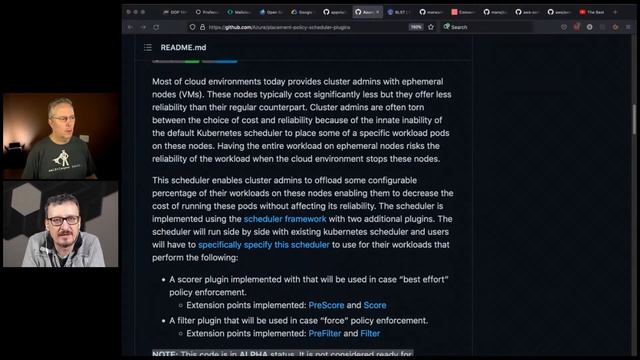Viewport: 640px width, 360px height.
Task: Reload the page with the refresh icon
Action: point(156,27)
